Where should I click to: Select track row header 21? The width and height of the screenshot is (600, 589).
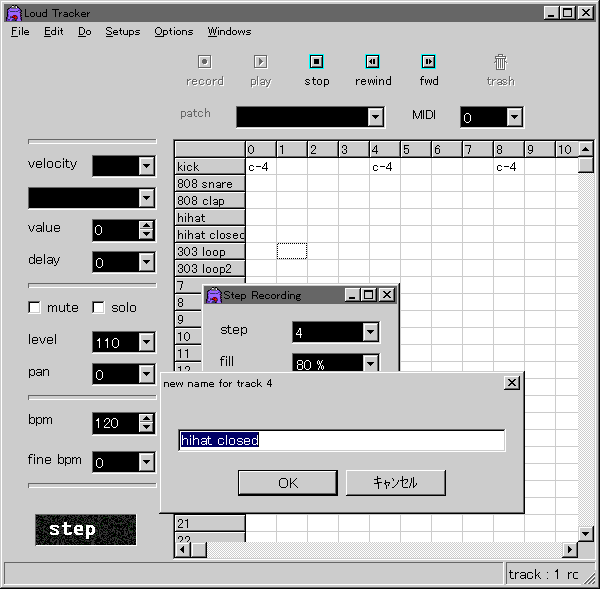pos(210,523)
